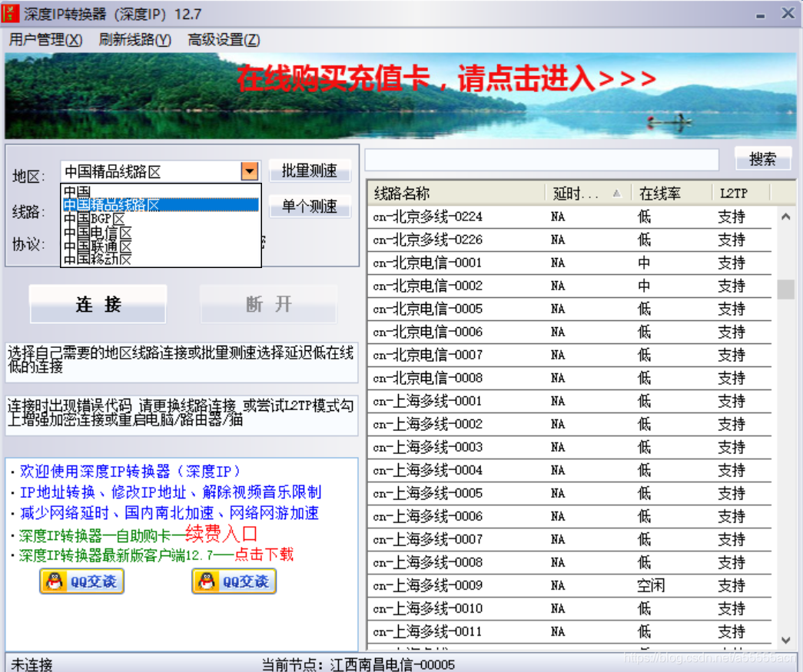Click the right QQ交谈 chat icon
This screenshot has width=803, height=672.
click(x=234, y=581)
